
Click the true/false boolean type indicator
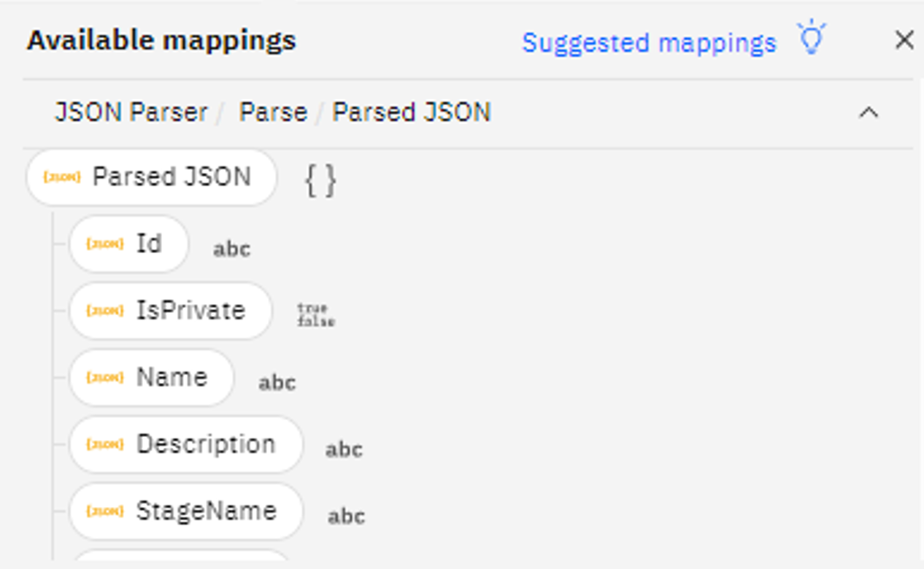click(316, 314)
